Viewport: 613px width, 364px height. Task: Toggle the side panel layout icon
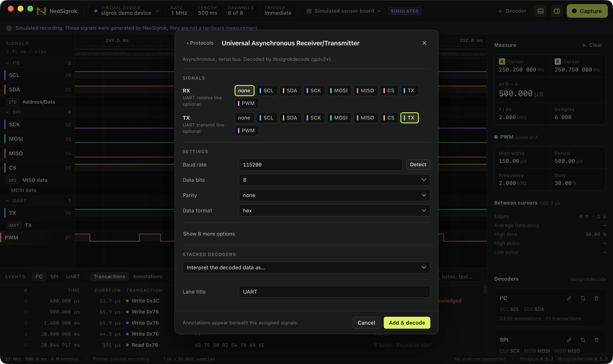(x=556, y=11)
